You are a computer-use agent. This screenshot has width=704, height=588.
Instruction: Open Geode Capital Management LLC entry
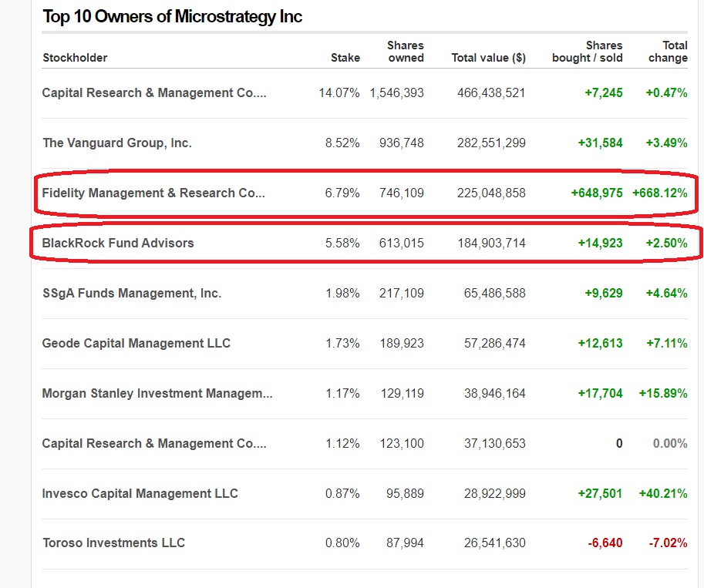(x=136, y=344)
